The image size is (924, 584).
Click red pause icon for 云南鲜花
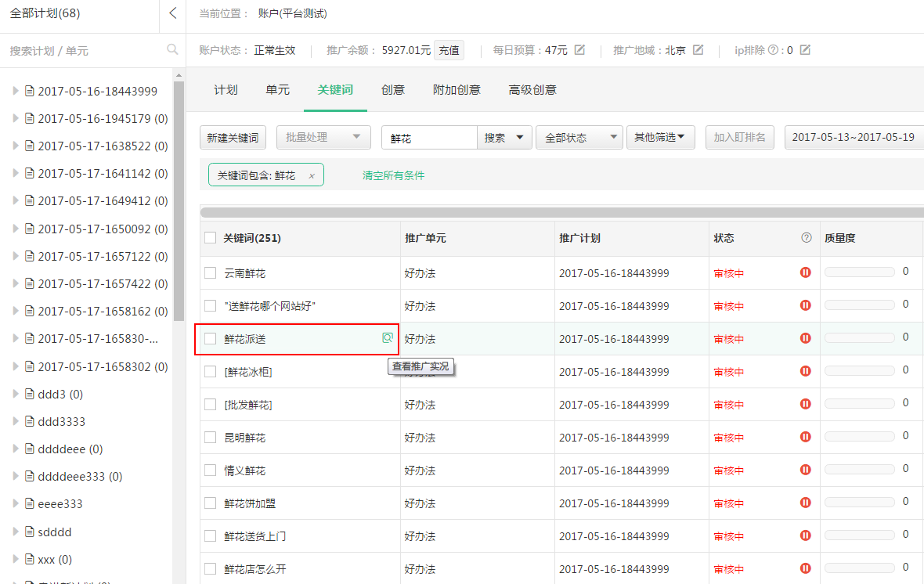[805, 272]
